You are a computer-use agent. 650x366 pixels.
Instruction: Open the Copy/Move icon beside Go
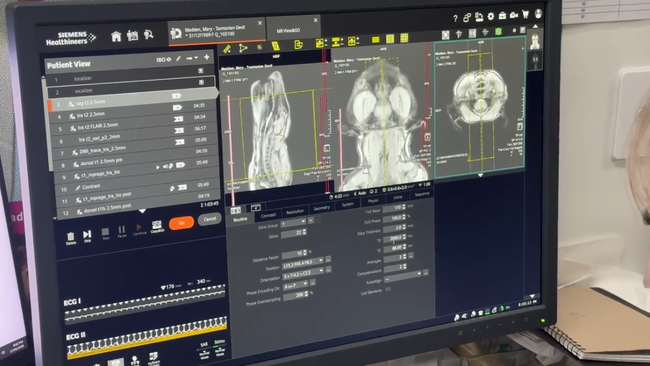tap(157, 227)
